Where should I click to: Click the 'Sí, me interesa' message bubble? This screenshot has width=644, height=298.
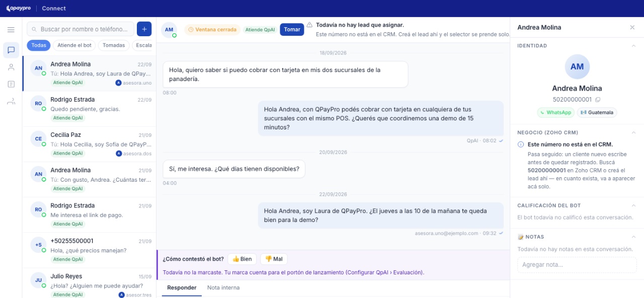click(x=234, y=169)
